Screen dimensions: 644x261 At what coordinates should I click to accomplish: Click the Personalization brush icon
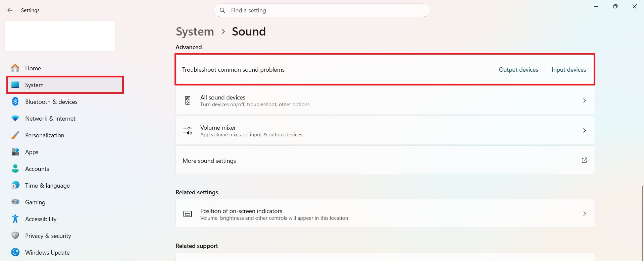click(x=15, y=135)
